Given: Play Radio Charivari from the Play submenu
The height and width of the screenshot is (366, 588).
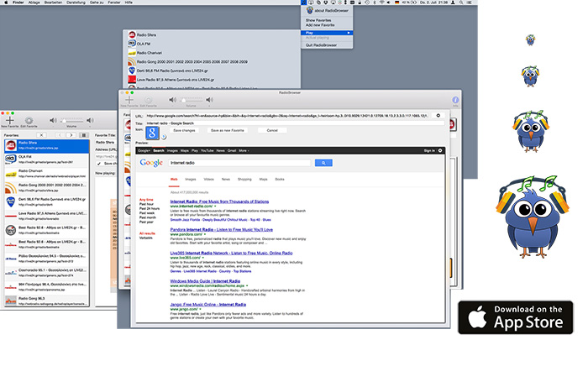Looking at the screenshot, I should coord(212,53).
